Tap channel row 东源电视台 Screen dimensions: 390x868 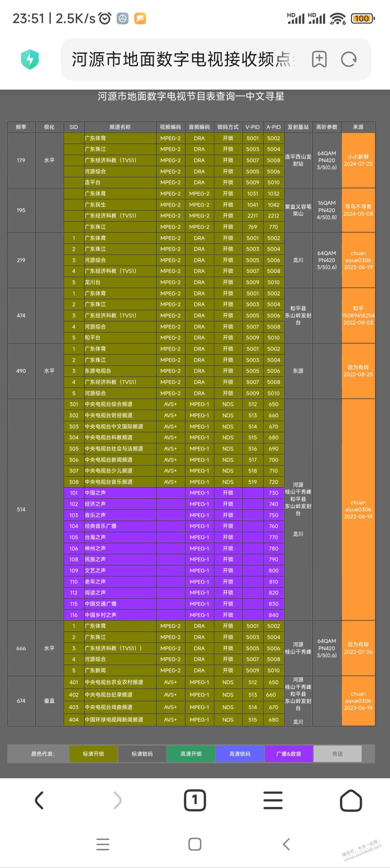pyautogui.click(x=120, y=371)
